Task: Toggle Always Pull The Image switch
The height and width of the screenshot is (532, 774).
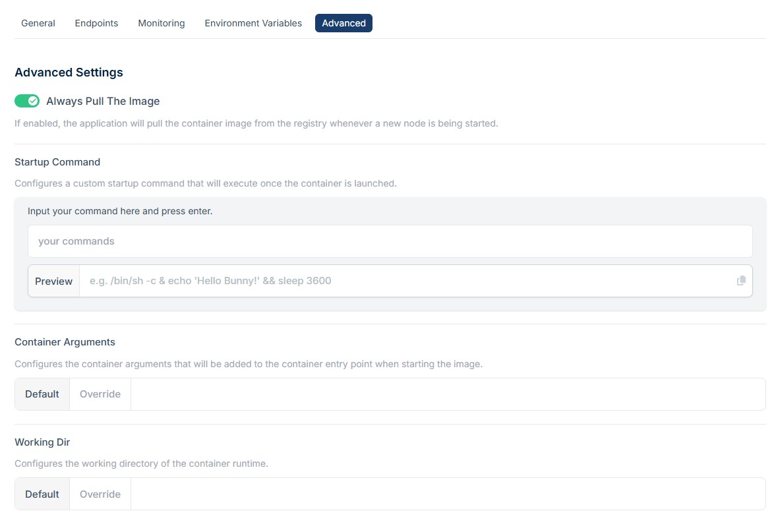Action: coord(27,101)
